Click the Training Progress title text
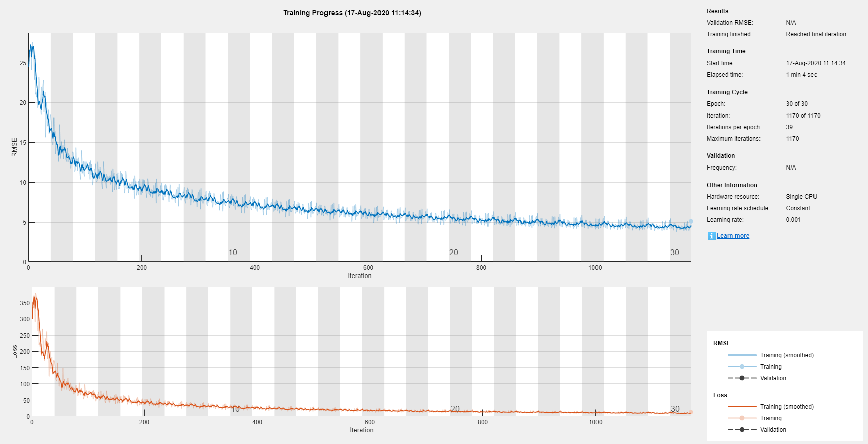The width and height of the screenshot is (868, 444). (x=352, y=13)
